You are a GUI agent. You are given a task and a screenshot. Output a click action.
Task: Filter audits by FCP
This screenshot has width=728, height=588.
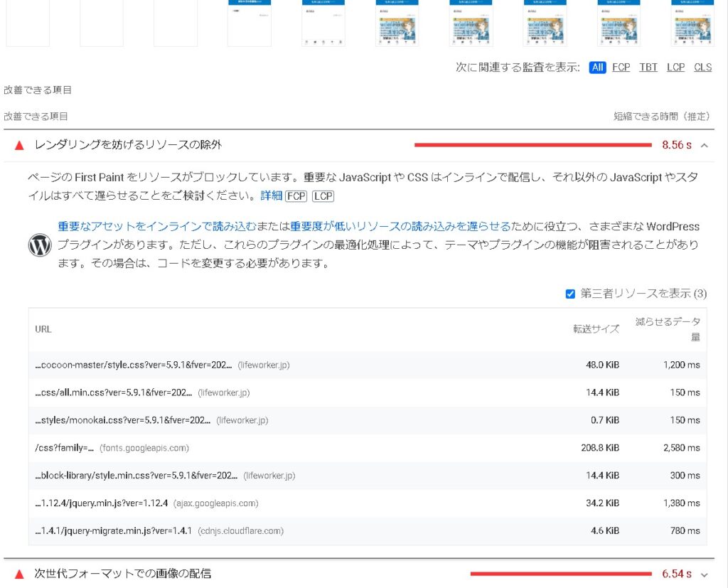[x=621, y=68]
